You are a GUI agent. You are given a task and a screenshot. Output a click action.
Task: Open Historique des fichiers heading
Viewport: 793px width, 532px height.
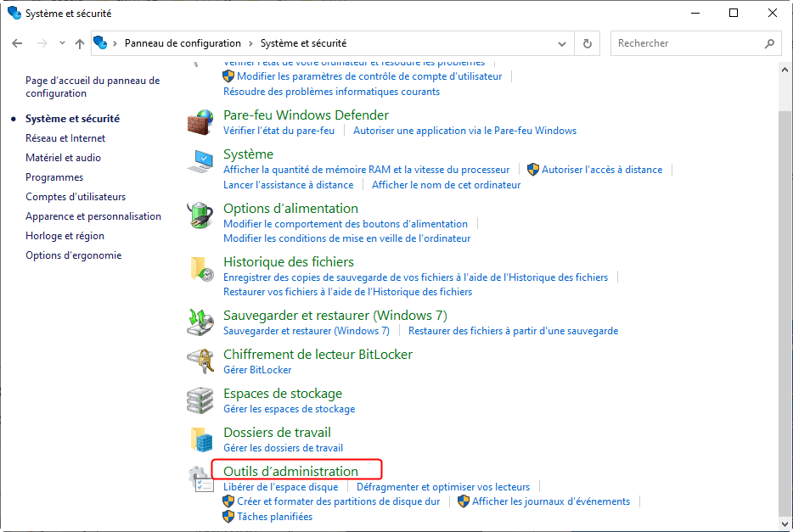(x=289, y=261)
